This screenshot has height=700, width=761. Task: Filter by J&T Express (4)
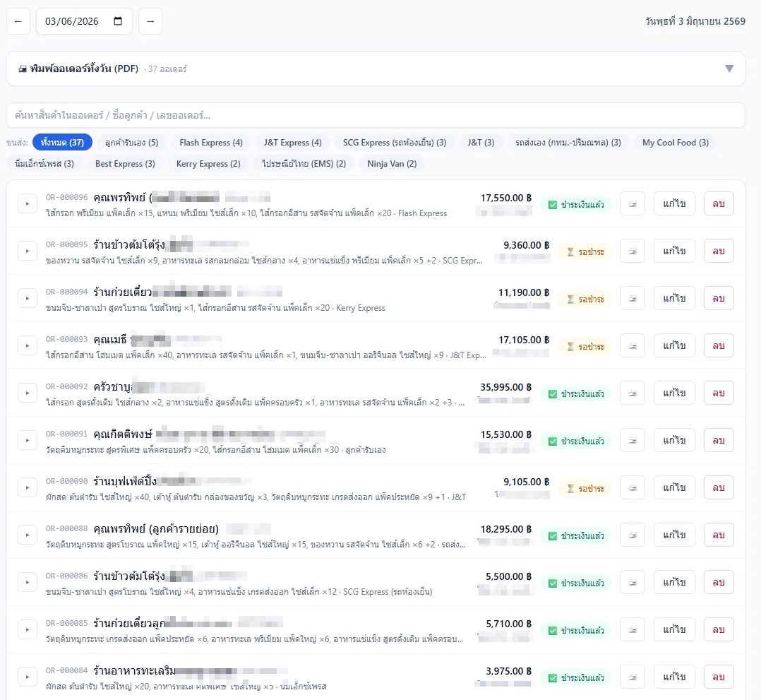(x=293, y=143)
